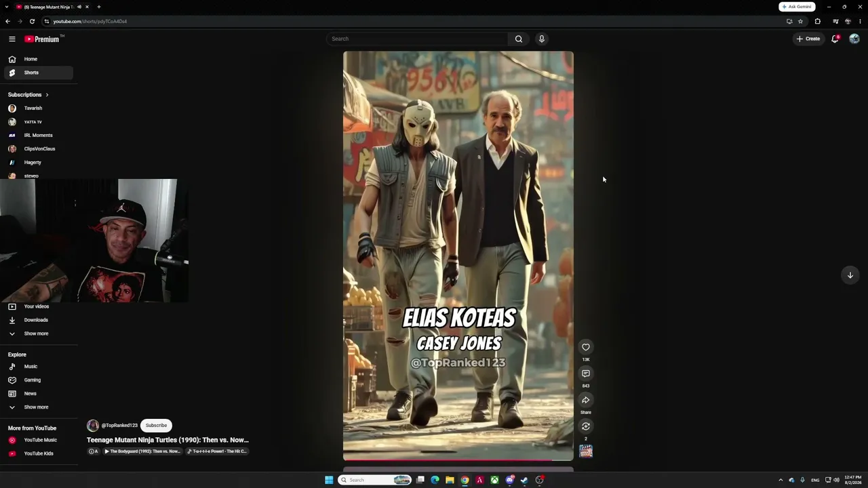Open the tab search dropdown arrow
The image size is (868, 488).
pyautogui.click(x=7, y=7)
